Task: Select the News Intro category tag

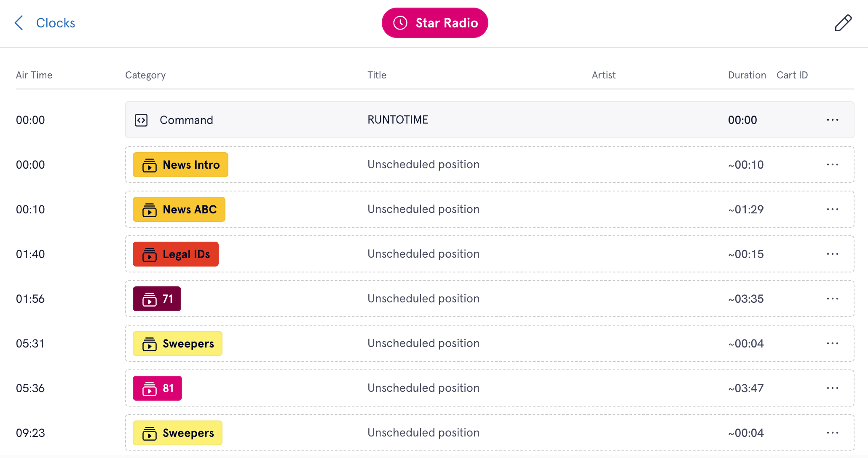Action: tap(180, 165)
